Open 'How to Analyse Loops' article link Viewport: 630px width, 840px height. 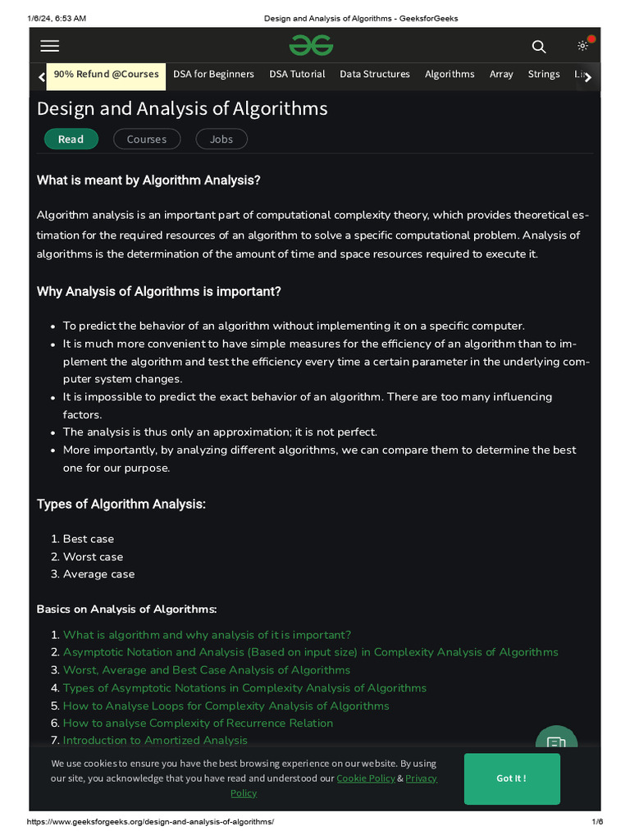click(226, 705)
